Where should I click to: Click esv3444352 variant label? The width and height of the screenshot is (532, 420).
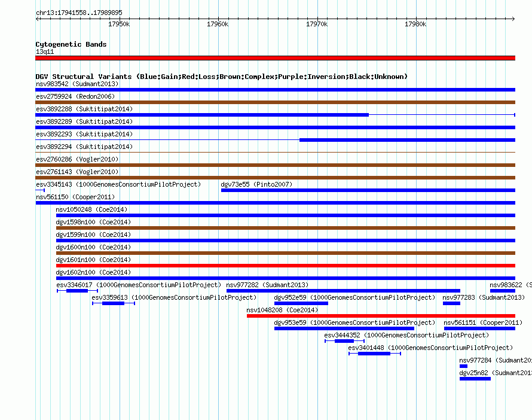406,335
